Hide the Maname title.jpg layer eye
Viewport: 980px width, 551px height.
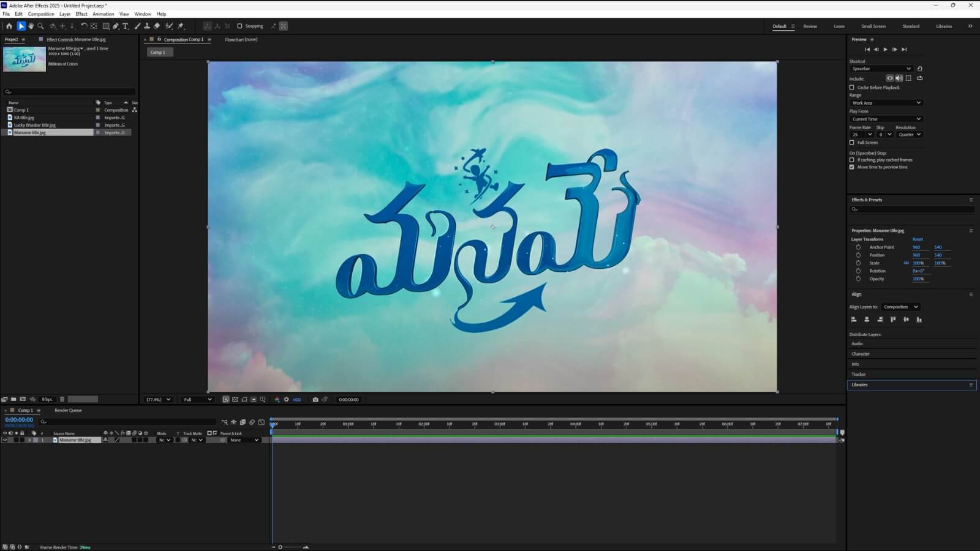click(x=5, y=440)
